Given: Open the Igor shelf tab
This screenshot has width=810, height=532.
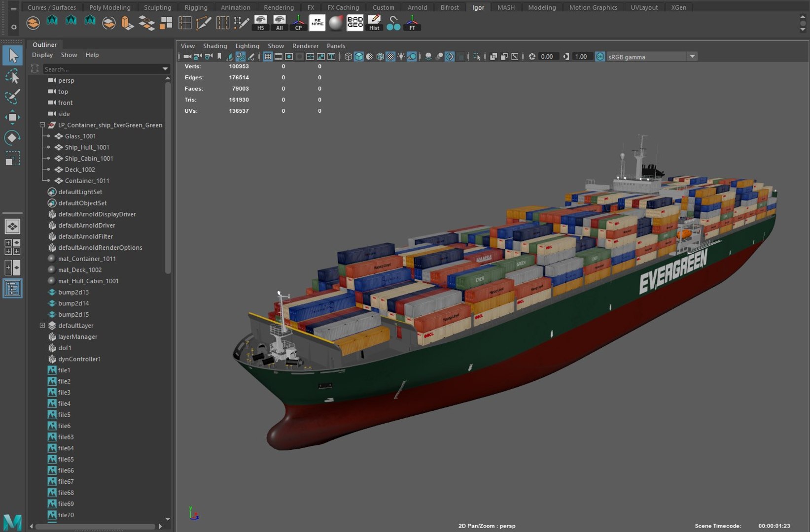Looking at the screenshot, I should click(478, 7).
